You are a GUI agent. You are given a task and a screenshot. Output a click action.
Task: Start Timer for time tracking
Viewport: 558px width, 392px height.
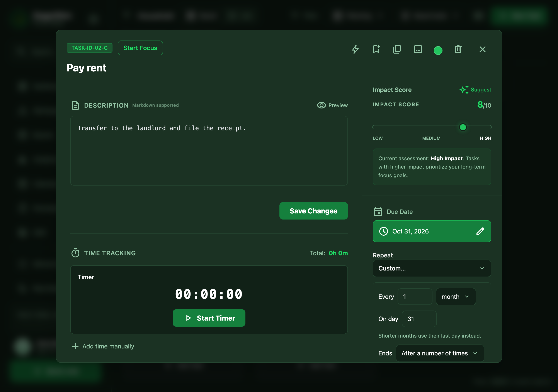(x=209, y=318)
